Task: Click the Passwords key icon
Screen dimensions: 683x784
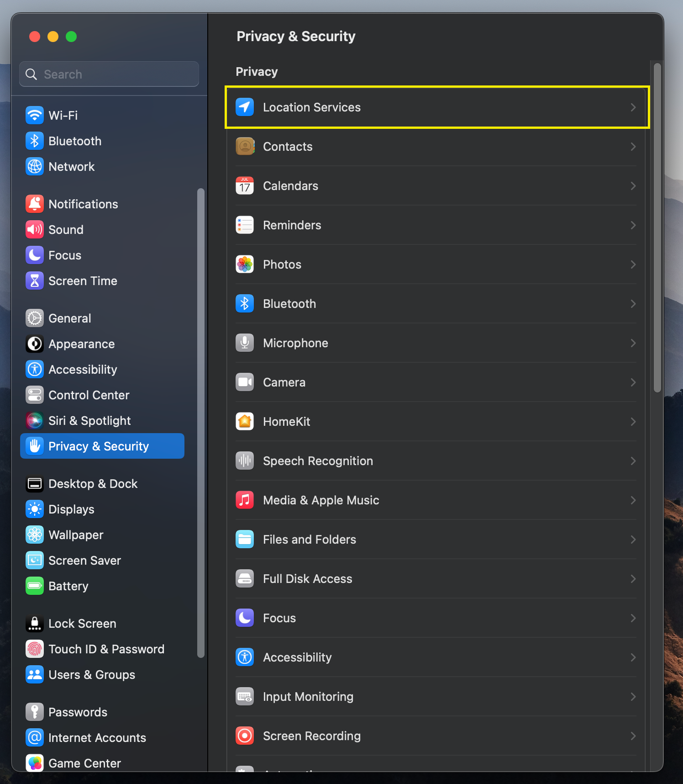Action: (35, 712)
